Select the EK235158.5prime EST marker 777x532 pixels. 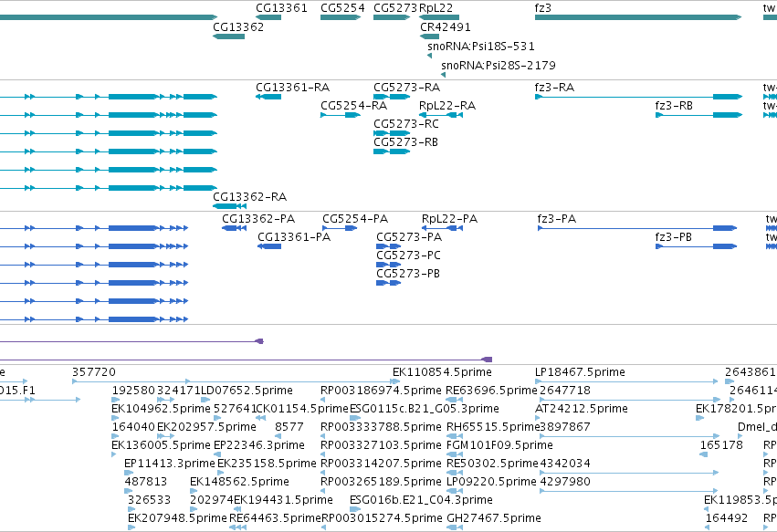(x=220, y=473)
